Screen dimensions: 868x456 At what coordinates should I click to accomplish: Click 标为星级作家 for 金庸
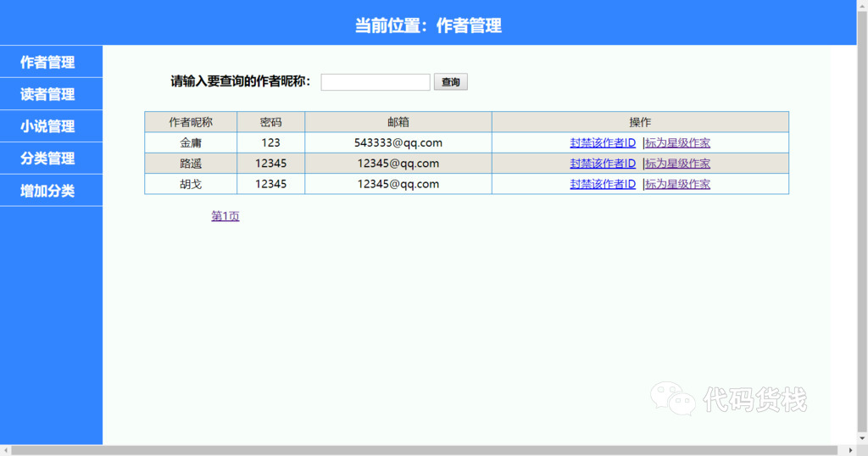pos(677,142)
